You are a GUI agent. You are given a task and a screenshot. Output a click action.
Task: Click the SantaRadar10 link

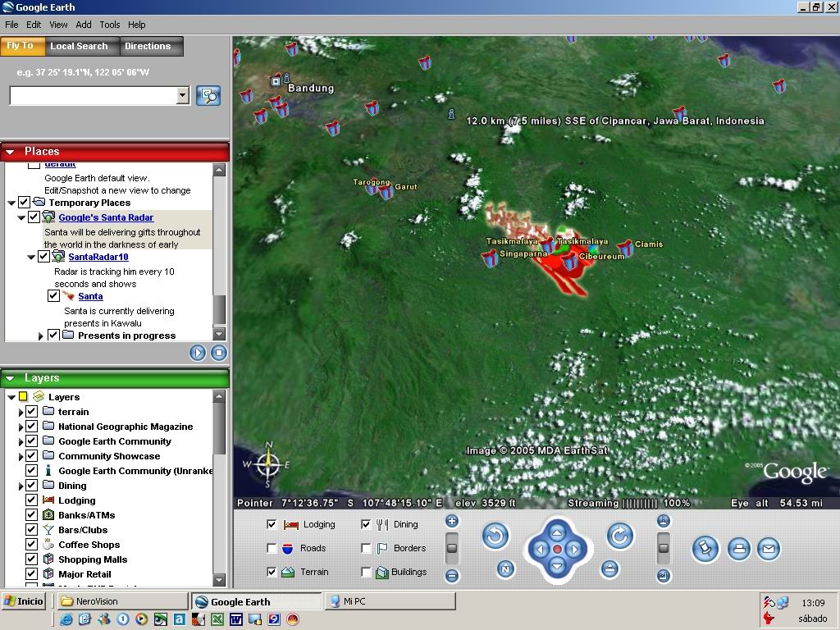pyautogui.click(x=98, y=257)
